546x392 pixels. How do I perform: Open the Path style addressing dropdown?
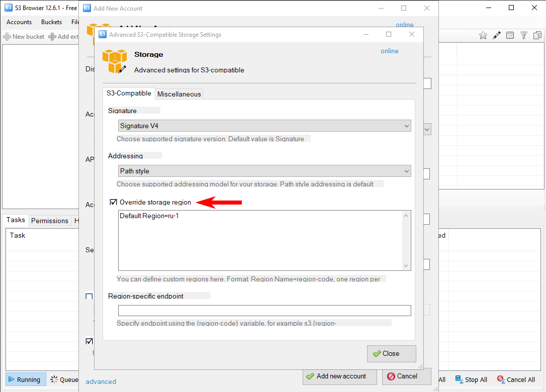pyautogui.click(x=264, y=171)
